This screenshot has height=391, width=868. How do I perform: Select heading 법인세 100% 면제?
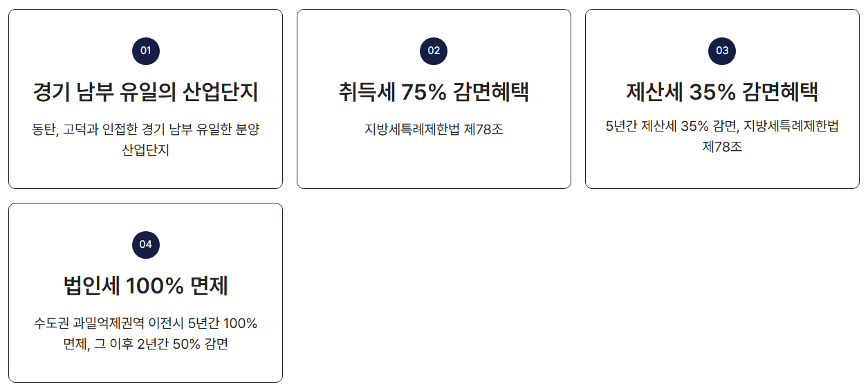pyautogui.click(x=145, y=285)
